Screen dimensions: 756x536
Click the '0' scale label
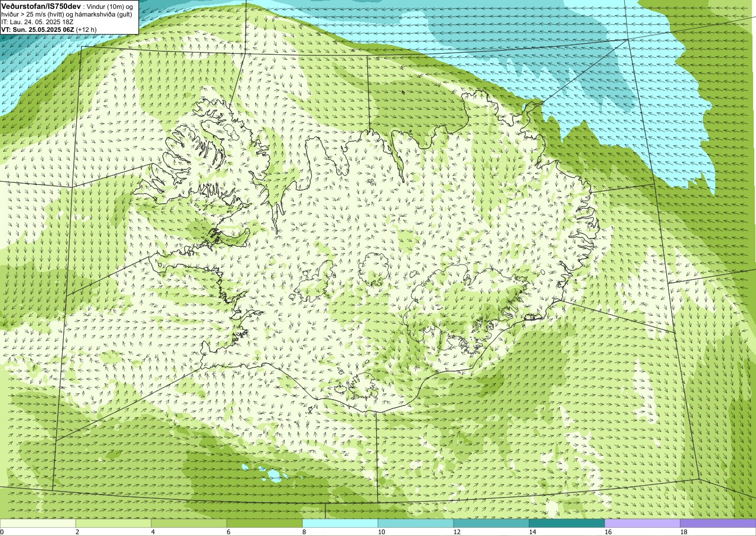[2, 532]
